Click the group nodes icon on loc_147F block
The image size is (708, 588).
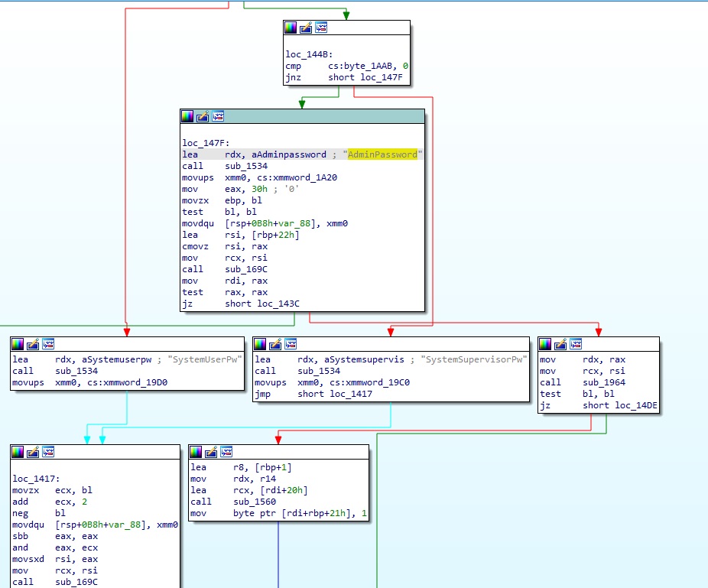click(x=218, y=116)
